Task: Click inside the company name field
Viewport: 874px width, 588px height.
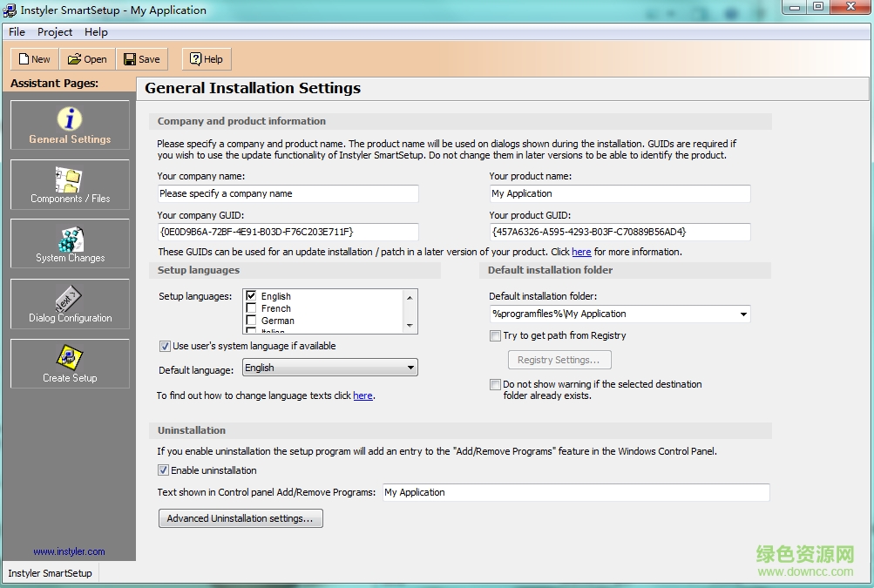Action: click(288, 193)
